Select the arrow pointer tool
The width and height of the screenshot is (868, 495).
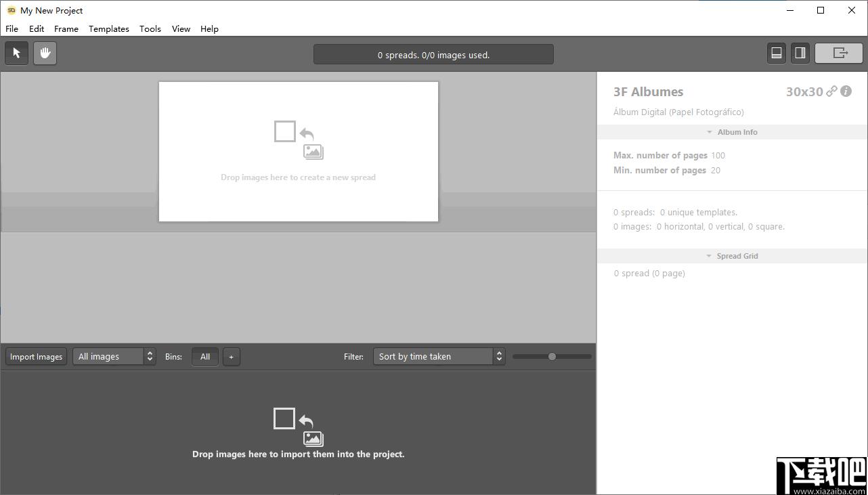17,53
